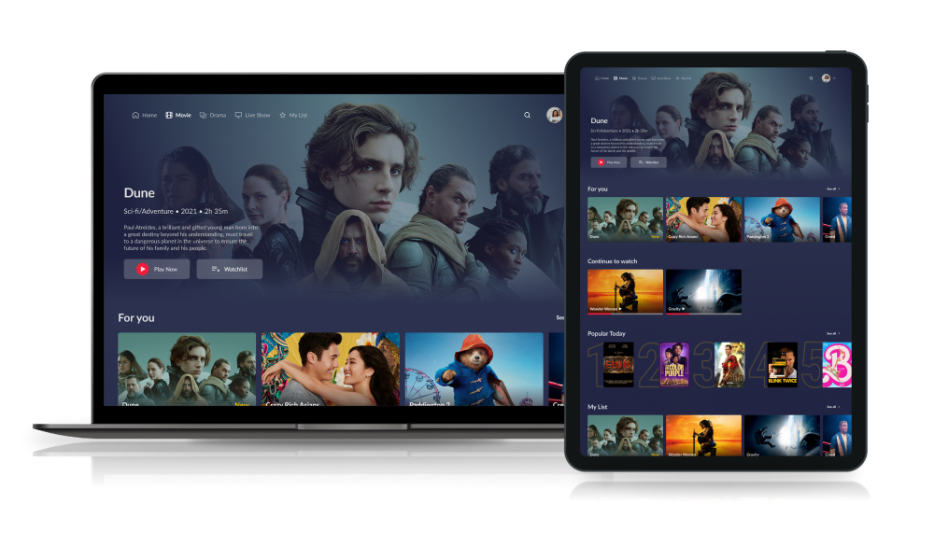The height and width of the screenshot is (560, 934).
Task: Tap the Movie icon on the tablet
Action: pos(616,78)
